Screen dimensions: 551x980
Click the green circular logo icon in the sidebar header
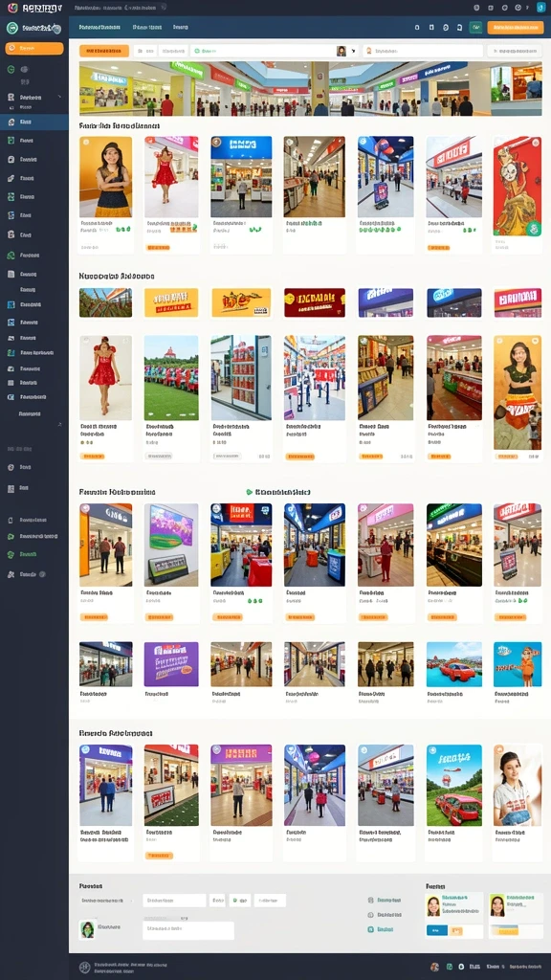point(11,28)
